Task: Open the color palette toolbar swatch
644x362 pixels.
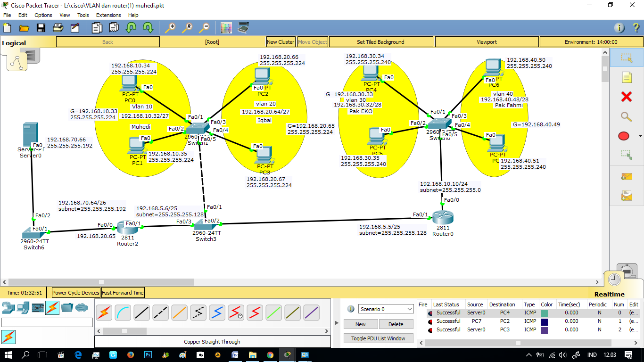Action: click(x=226, y=27)
